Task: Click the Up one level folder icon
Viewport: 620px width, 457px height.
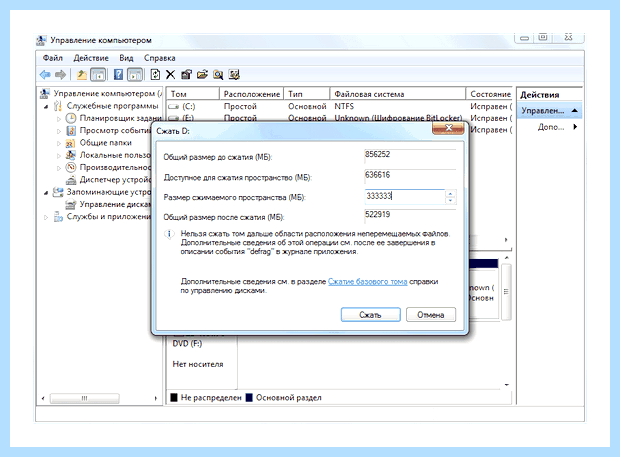Action: 81,74
